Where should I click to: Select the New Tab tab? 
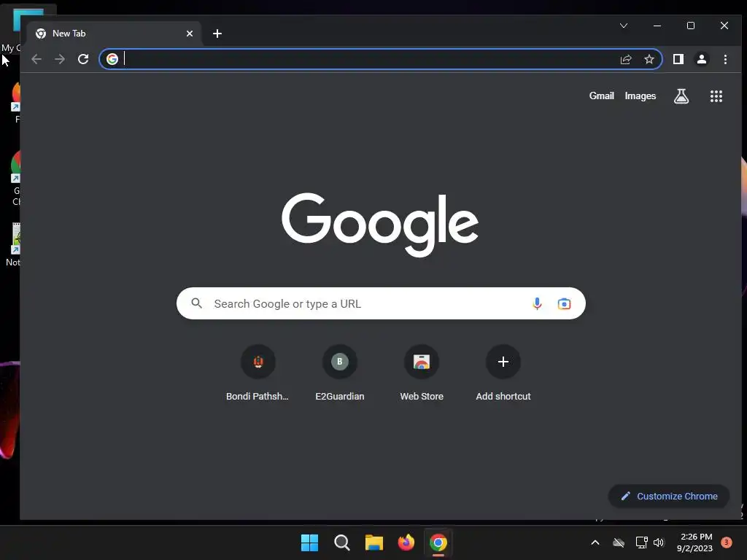click(115, 34)
